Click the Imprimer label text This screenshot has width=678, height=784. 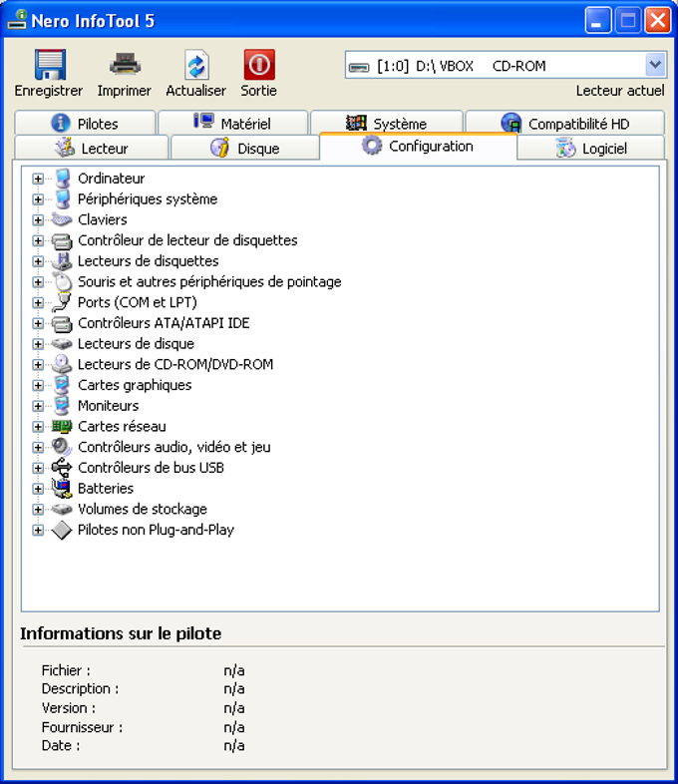(x=124, y=91)
